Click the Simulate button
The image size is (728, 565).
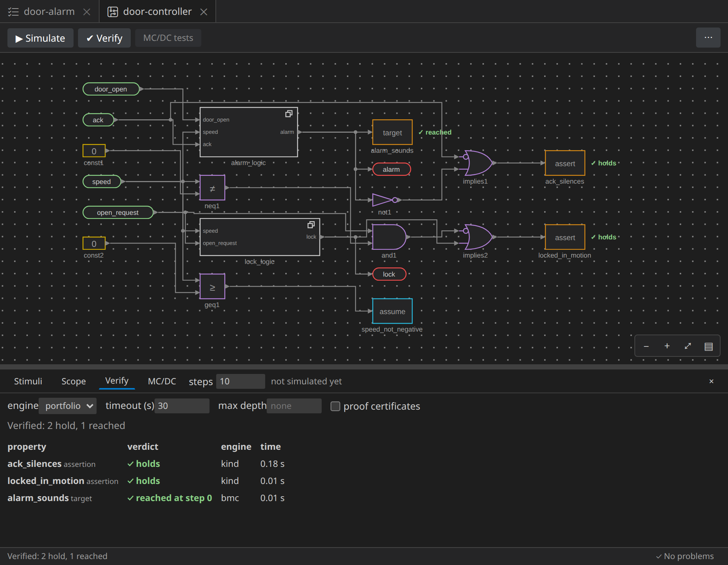(x=40, y=38)
